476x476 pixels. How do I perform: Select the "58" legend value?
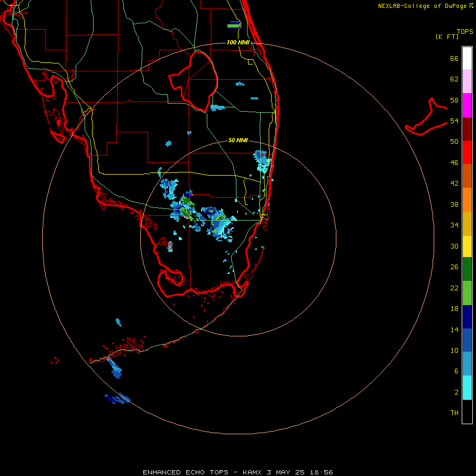point(454,100)
